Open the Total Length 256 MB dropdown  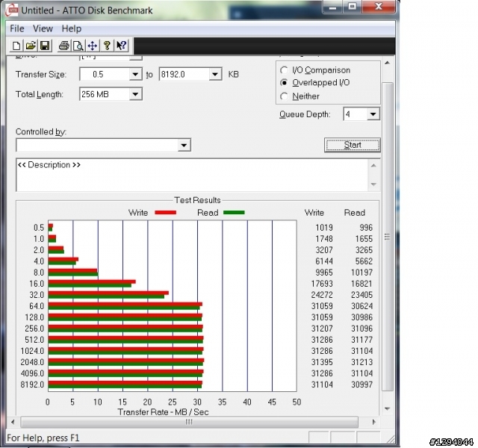(135, 94)
